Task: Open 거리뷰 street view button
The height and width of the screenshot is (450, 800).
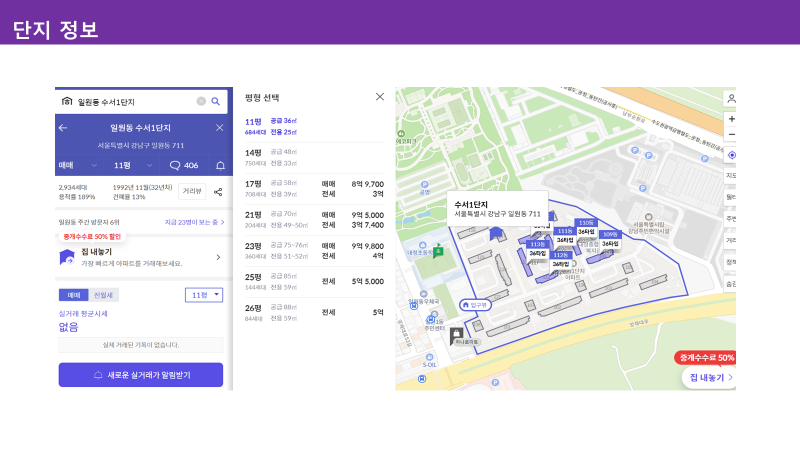Action: pyautogui.click(x=192, y=191)
